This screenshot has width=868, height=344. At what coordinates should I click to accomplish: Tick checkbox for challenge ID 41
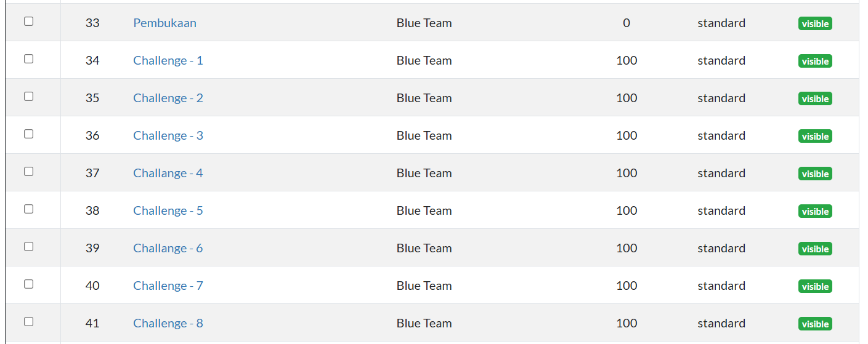click(x=28, y=322)
